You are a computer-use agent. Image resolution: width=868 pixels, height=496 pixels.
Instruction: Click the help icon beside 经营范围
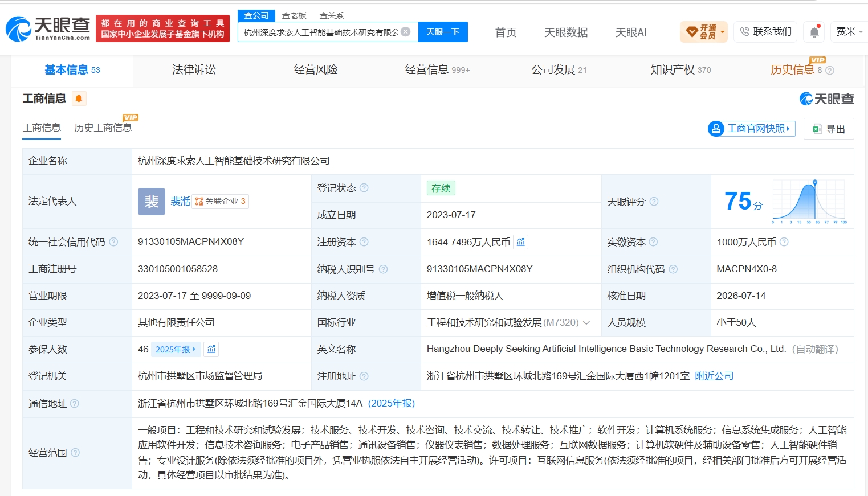(75, 453)
